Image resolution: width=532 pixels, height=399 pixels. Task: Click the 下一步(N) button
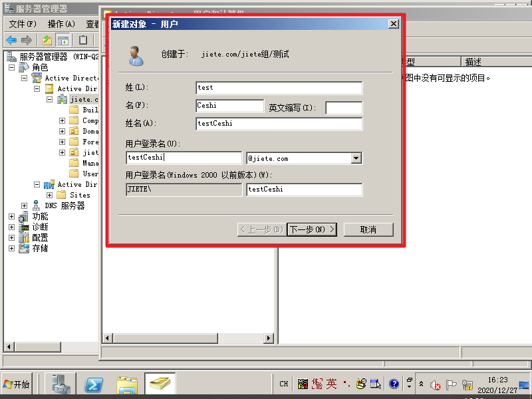coord(311,229)
